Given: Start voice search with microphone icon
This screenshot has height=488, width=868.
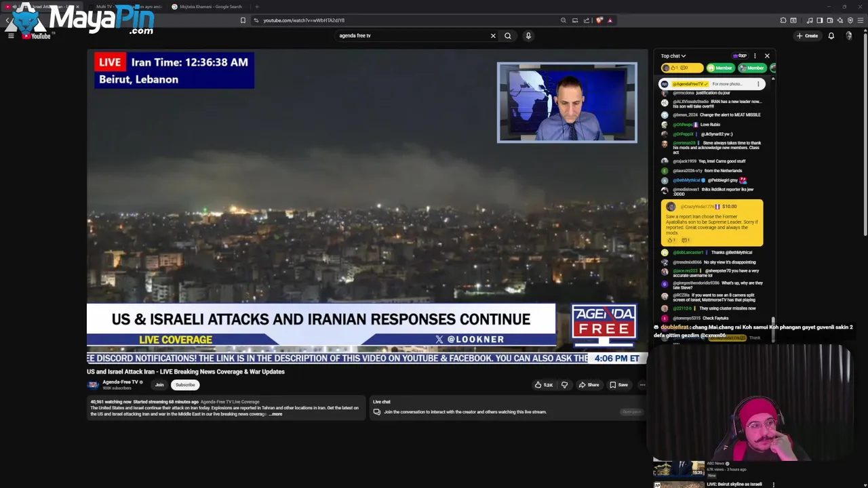Looking at the screenshot, I should pos(528,36).
